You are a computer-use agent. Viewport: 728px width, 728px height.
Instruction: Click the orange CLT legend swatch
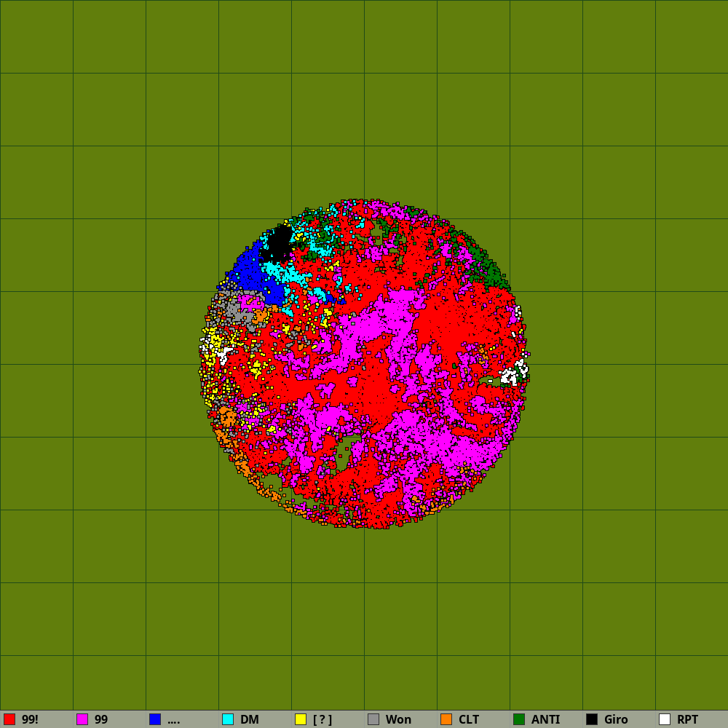pyautogui.click(x=446, y=719)
